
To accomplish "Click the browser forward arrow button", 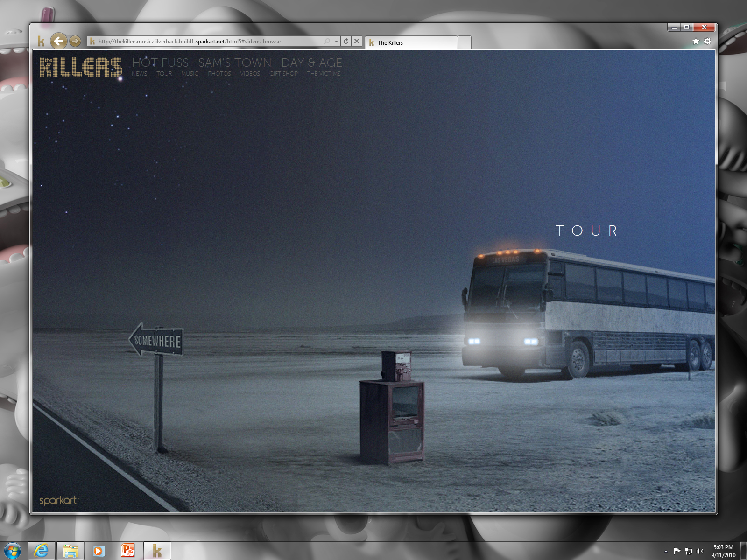I will tap(75, 41).
